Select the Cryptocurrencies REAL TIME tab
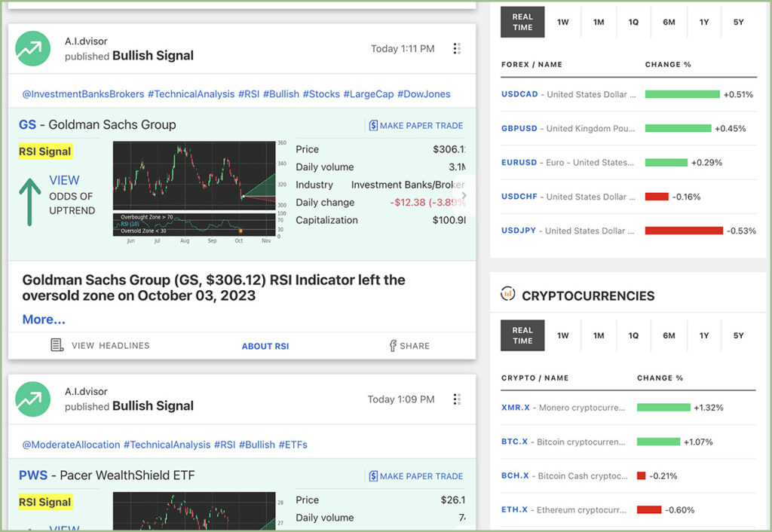Viewport: 772px width, 532px height. pos(522,335)
